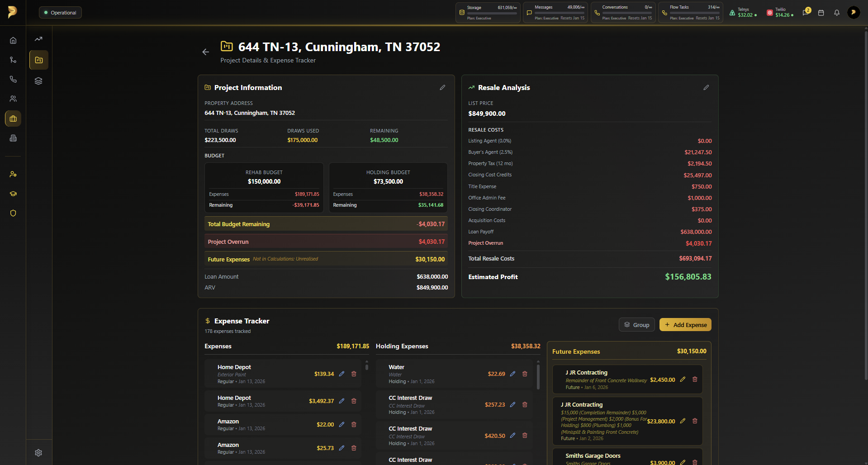868x465 pixels.
Task: Open the notifications bell in the top bar
Action: click(837, 13)
